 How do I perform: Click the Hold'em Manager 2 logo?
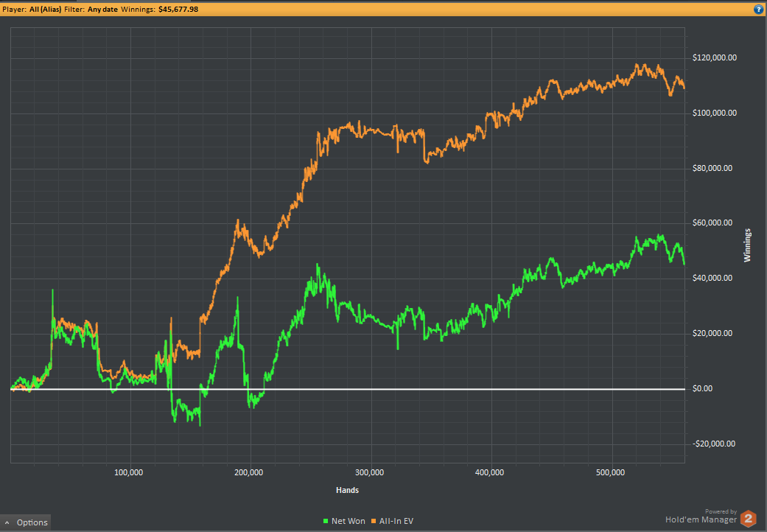click(x=748, y=518)
